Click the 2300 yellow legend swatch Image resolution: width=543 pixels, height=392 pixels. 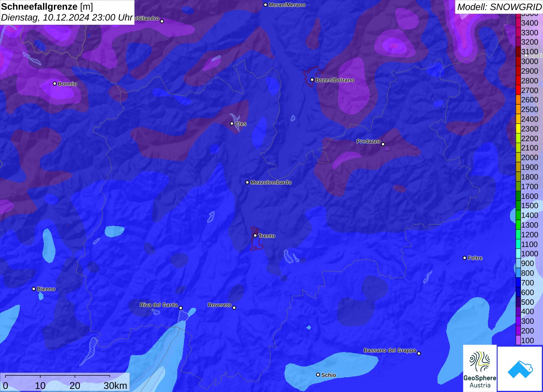coord(518,129)
